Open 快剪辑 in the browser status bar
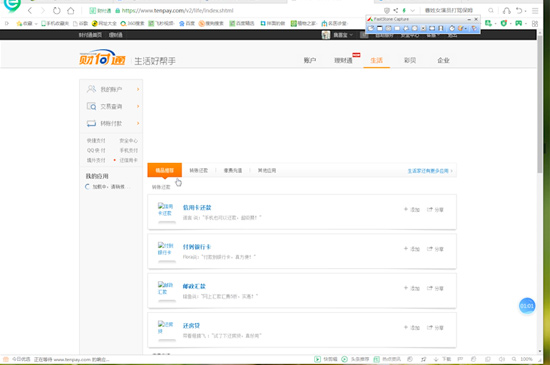Screen dimensions: 550x365 [x=326, y=359]
